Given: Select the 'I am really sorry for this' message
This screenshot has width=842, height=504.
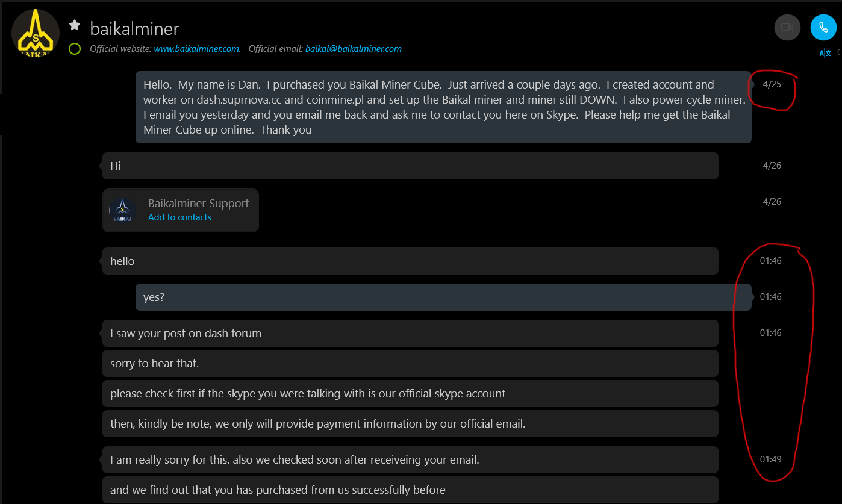Looking at the screenshot, I should 410,459.
